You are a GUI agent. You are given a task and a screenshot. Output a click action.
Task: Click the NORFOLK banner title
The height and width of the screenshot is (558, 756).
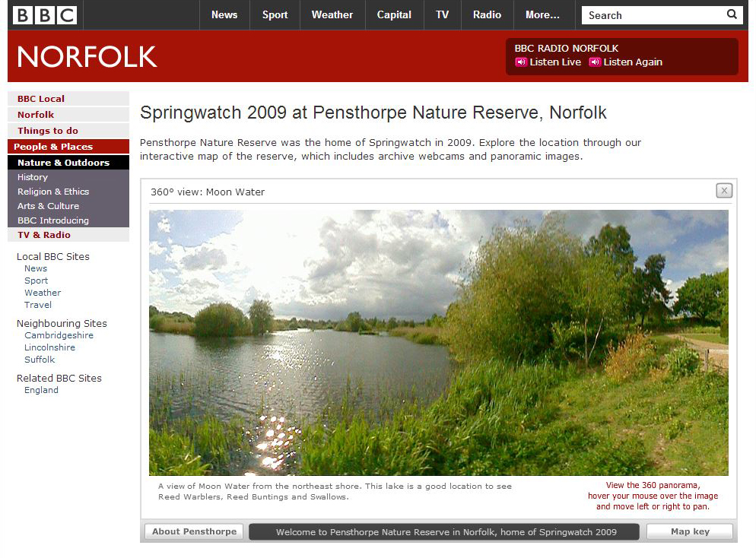tap(87, 57)
